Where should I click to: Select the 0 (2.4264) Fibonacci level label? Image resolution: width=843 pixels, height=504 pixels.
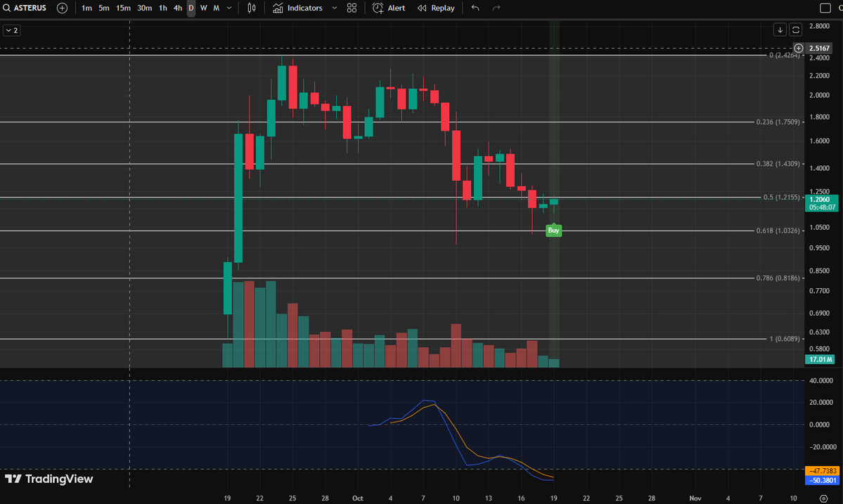(x=785, y=56)
